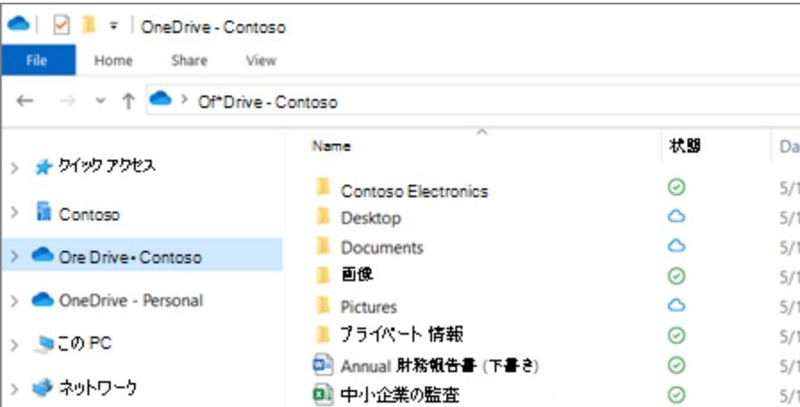
Task: Click the Desktop folder icon
Action: (x=323, y=217)
